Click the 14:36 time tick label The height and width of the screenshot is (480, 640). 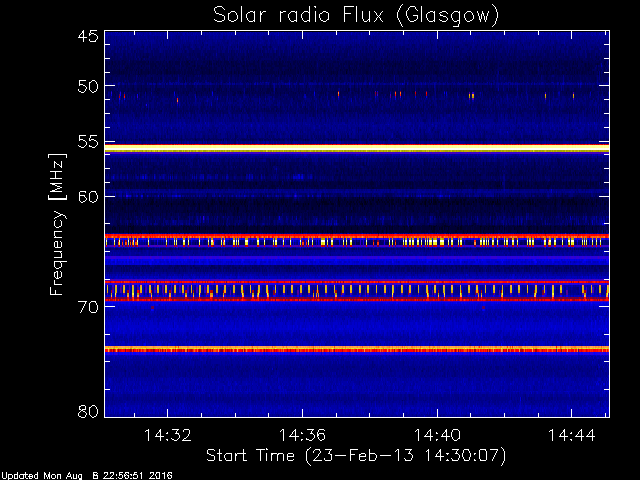coord(302,435)
